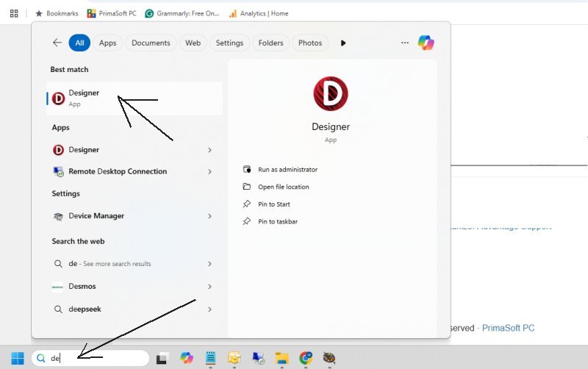Open the three-dot more options menu

click(405, 43)
